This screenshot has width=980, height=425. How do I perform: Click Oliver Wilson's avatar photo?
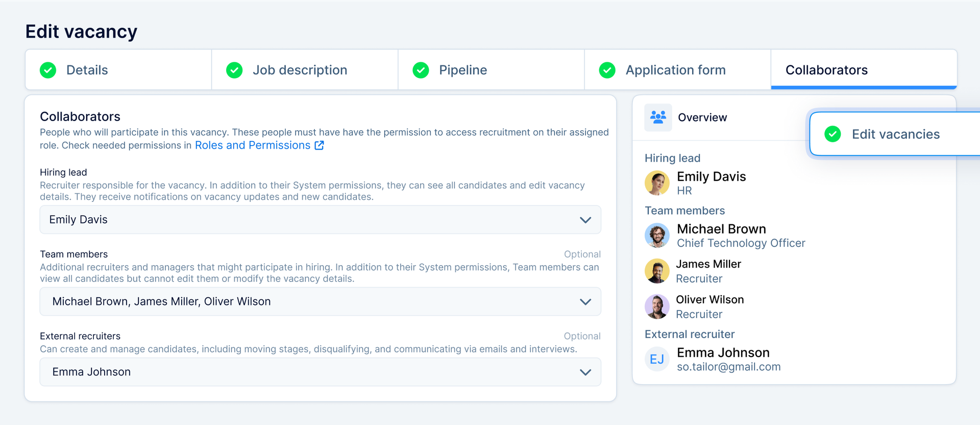pyautogui.click(x=657, y=306)
